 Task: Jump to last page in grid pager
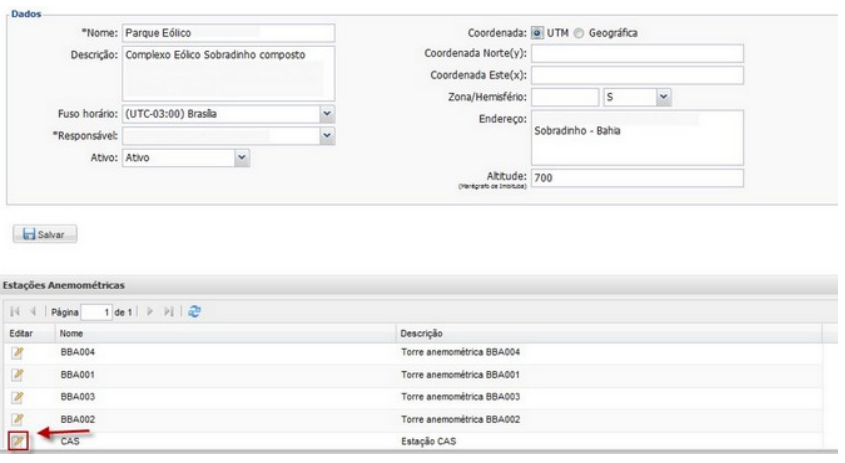click(x=181, y=311)
